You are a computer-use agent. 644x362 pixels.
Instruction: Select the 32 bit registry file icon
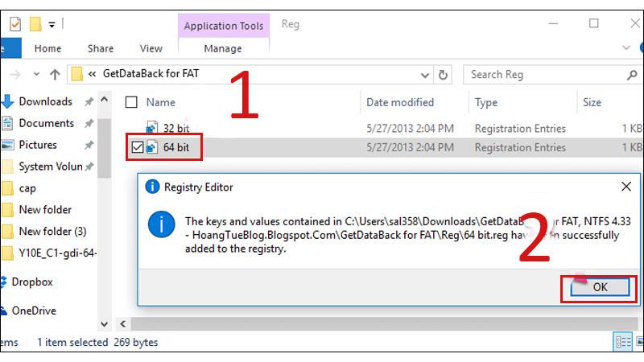(x=152, y=128)
